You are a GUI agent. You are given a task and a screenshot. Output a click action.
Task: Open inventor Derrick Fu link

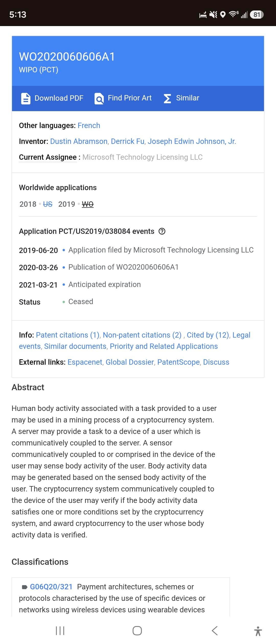tap(128, 141)
